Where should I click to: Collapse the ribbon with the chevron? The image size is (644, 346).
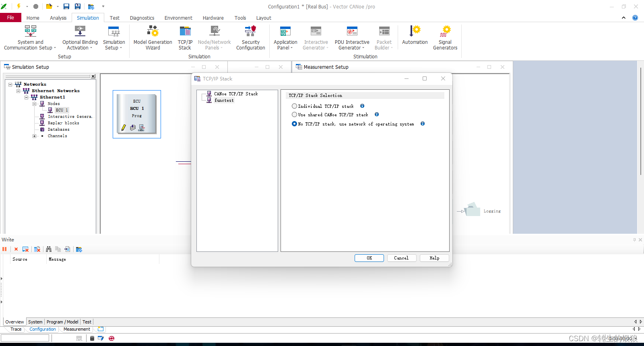pos(623,18)
